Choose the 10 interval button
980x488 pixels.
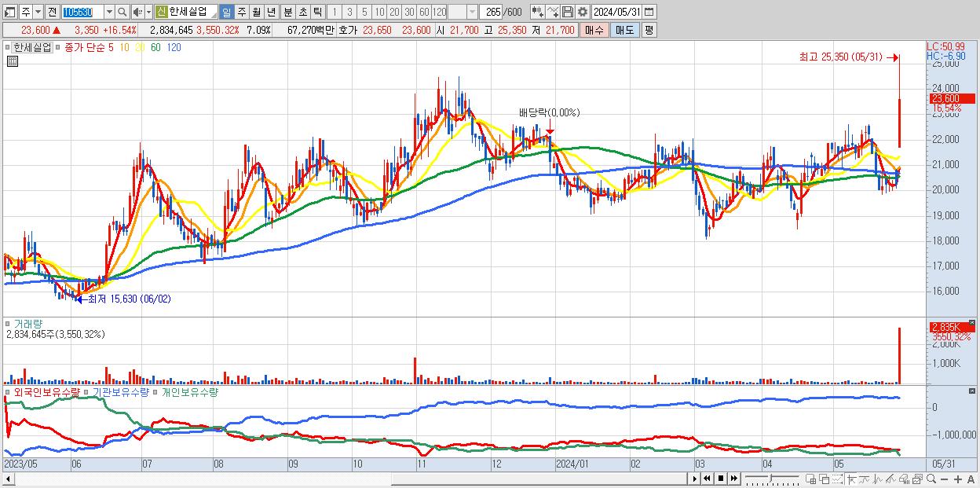379,12
